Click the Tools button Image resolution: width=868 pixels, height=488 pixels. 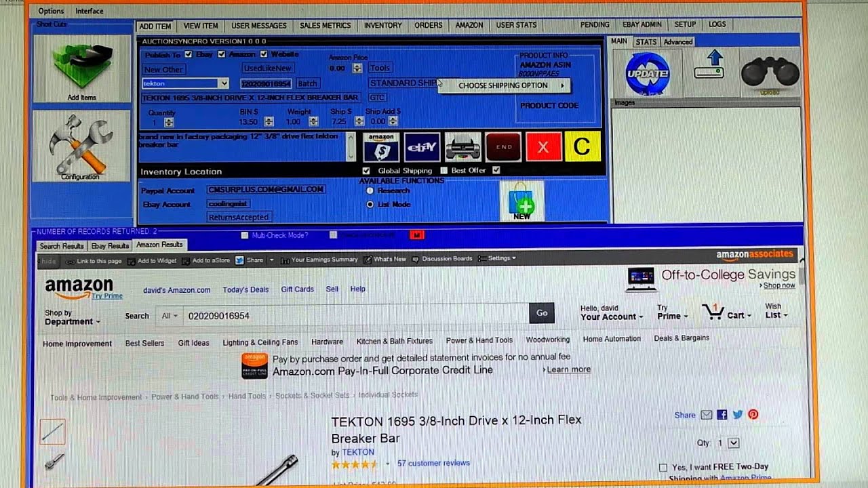pos(380,68)
